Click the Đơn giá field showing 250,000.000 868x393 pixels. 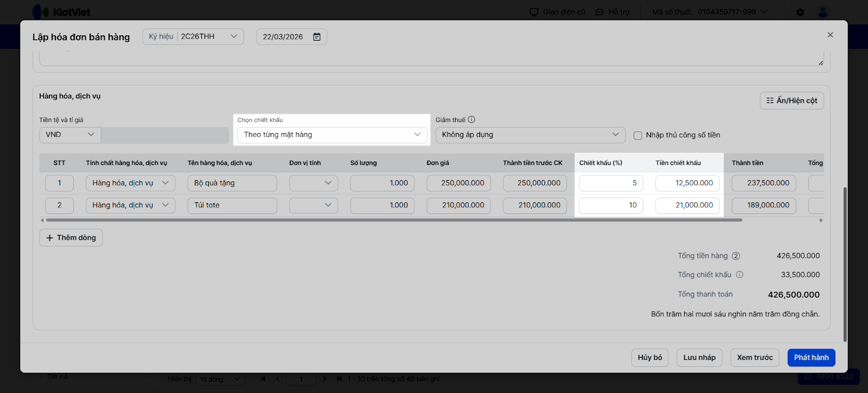point(459,183)
